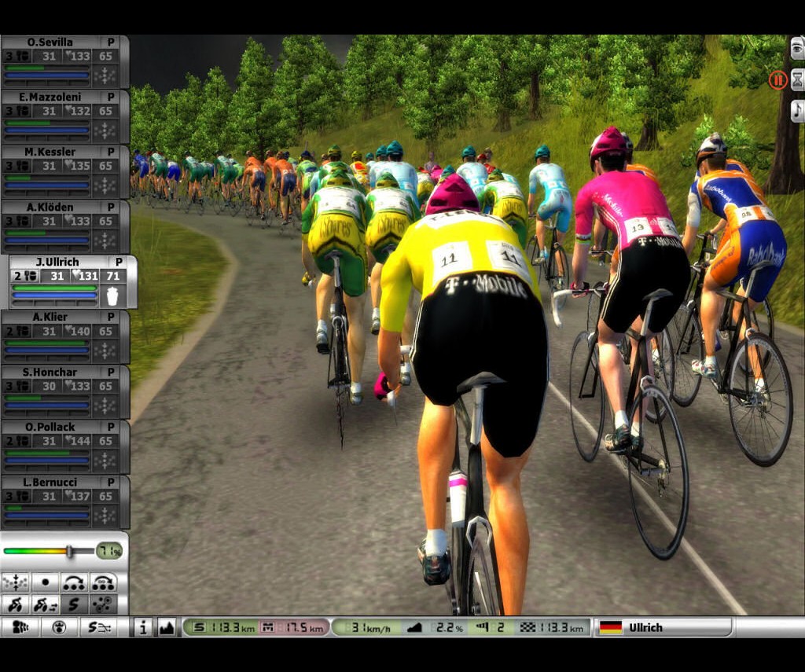805x672 pixels.
Task: Click the cyclist with arrows counter-attack icon
Action: 45,604
